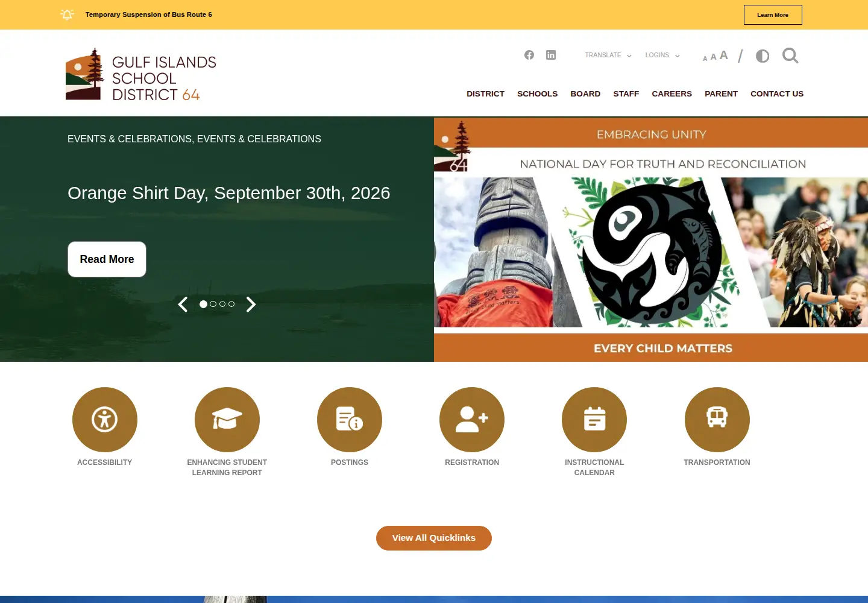
Task: Open the Postings quicklink icon
Action: (350, 420)
